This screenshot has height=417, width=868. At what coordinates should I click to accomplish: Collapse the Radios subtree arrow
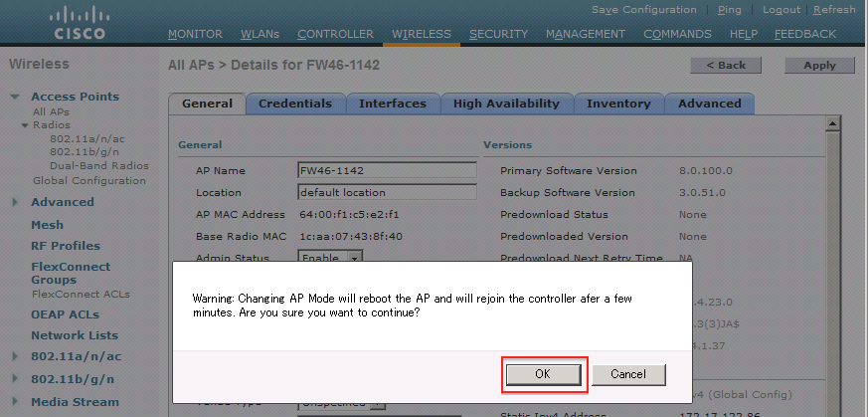(x=24, y=125)
